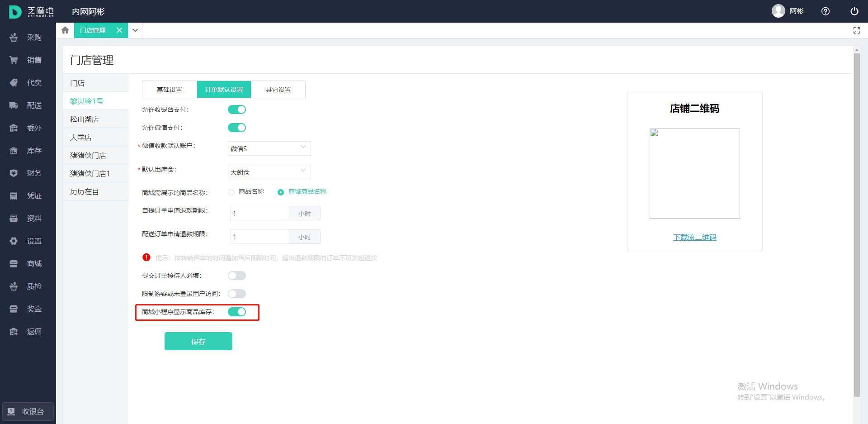
Task: Open the 商城 mall icon
Action: click(x=14, y=264)
